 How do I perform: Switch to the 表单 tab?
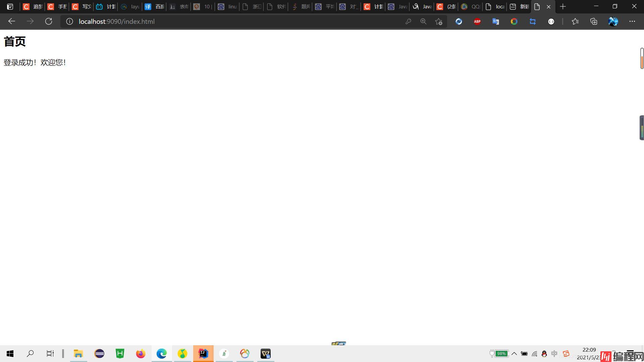[179, 7]
